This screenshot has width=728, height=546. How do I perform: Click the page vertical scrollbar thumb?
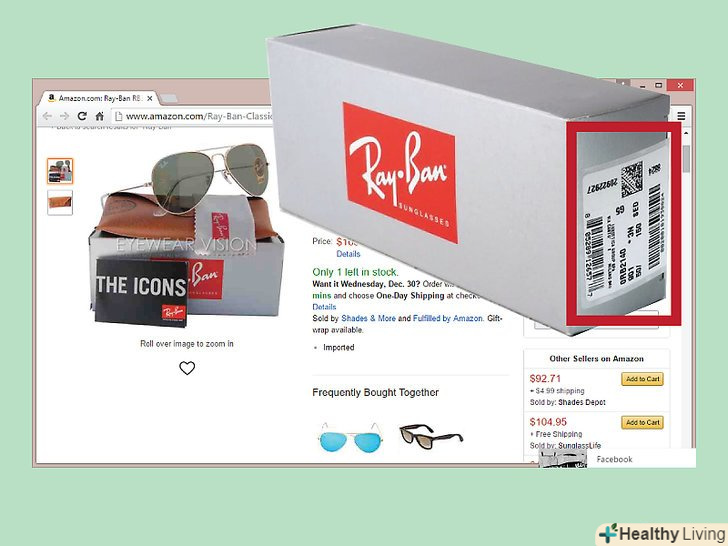[686, 158]
